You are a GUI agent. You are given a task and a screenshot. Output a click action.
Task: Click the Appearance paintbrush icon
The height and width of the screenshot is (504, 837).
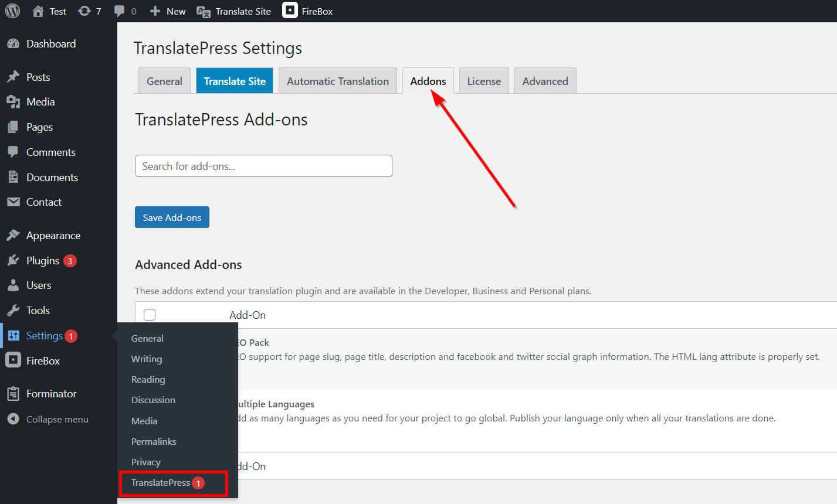click(x=13, y=236)
